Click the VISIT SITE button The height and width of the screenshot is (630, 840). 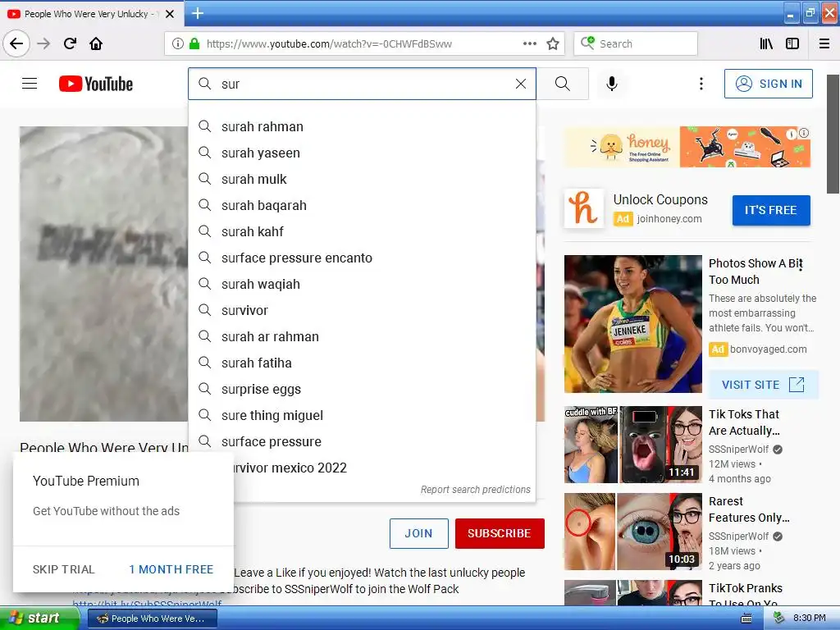pyautogui.click(x=763, y=385)
